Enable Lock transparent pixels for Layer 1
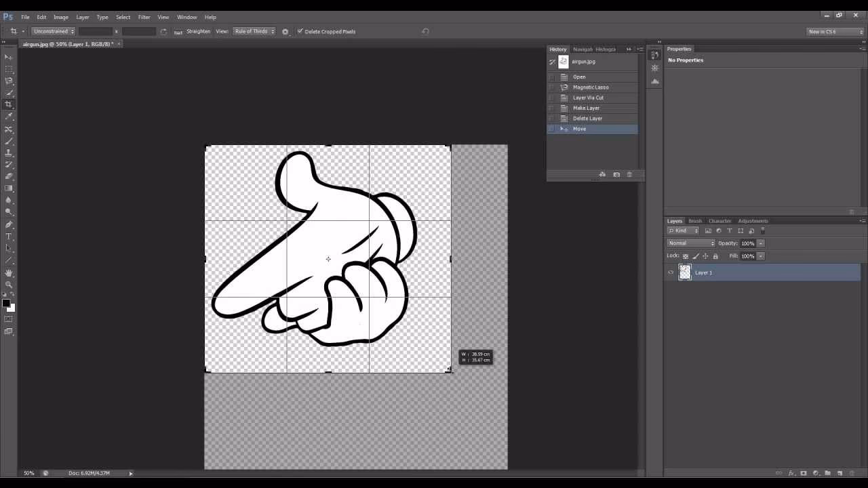The height and width of the screenshot is (488, 868). (x=686, y=256)
